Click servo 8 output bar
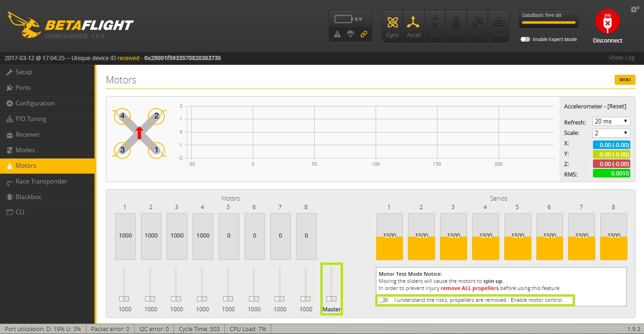Image resolution: width=644 pixels, height=334 pixels. pyautogui.click(x=614, y=237)
